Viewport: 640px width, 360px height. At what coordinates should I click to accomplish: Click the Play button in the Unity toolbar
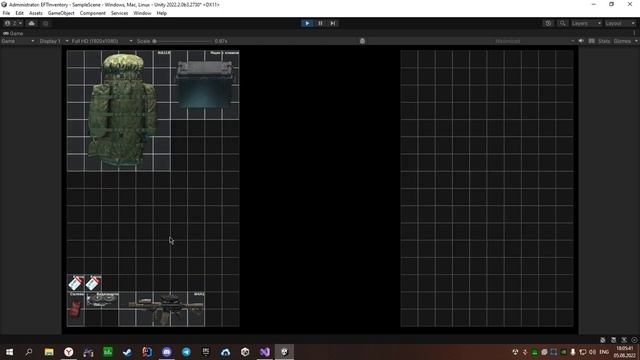pyautogui.click(x=307, y=23)
